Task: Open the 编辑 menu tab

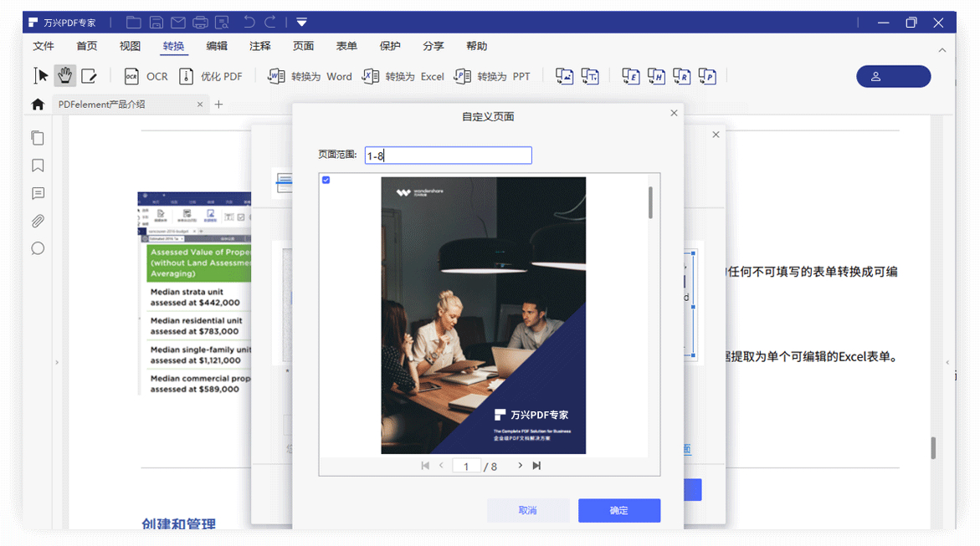Action: [217, 46]
